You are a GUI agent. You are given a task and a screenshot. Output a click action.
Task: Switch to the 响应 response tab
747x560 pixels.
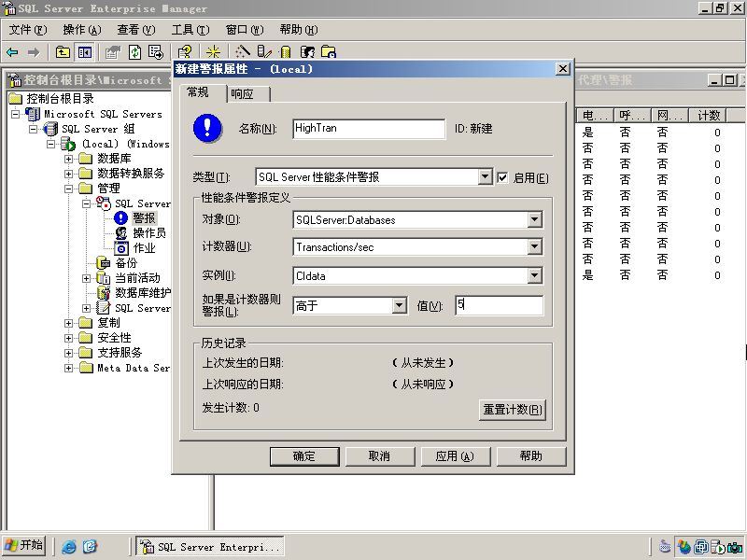point(247,94)
